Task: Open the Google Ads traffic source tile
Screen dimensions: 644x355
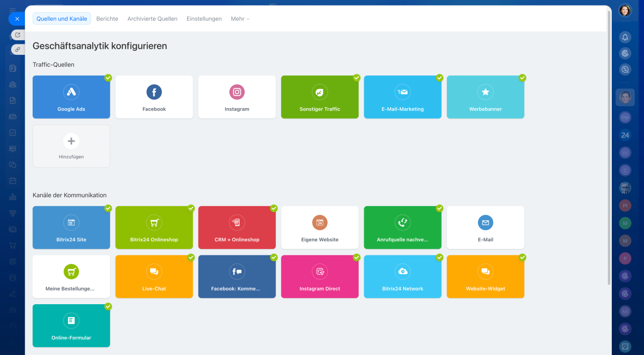Action: 71,97
